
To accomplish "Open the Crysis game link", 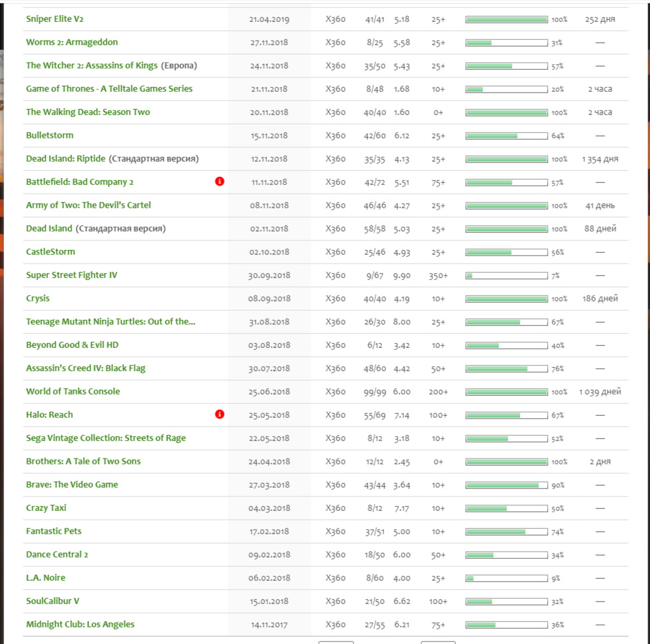I will tap(38, 298).
